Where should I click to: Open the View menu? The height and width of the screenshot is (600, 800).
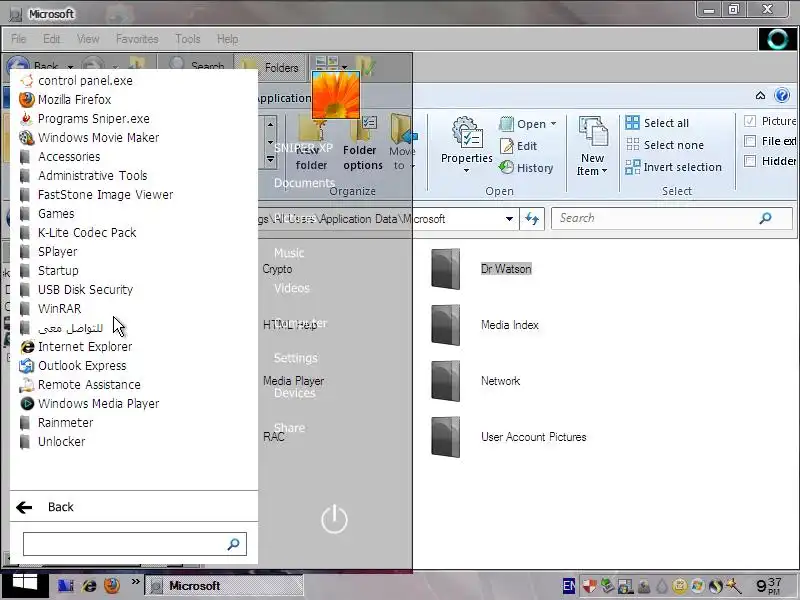88,39
